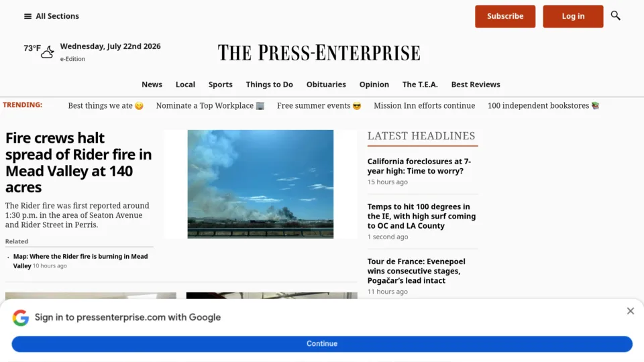644x362 pixels.
Task: Close the Google sign-in prompt
Action: coord(631,311)
